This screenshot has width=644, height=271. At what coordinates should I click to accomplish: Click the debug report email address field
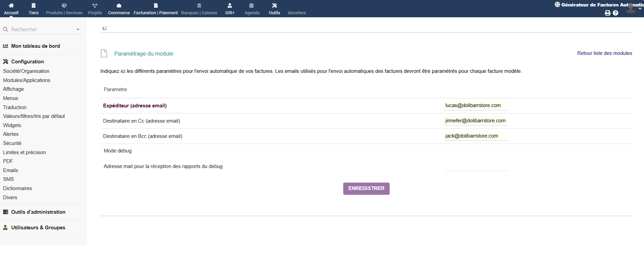click(x=476, y=167)
